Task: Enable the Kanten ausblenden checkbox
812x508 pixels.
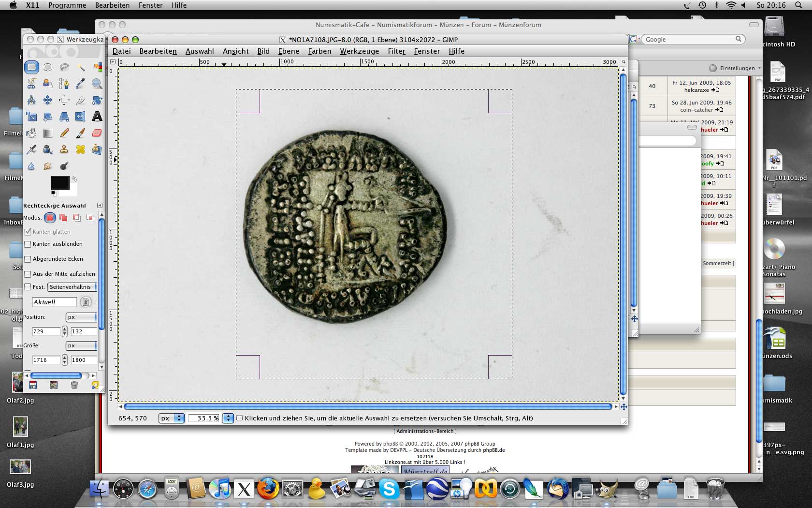Action: click(x=28, y=244)
